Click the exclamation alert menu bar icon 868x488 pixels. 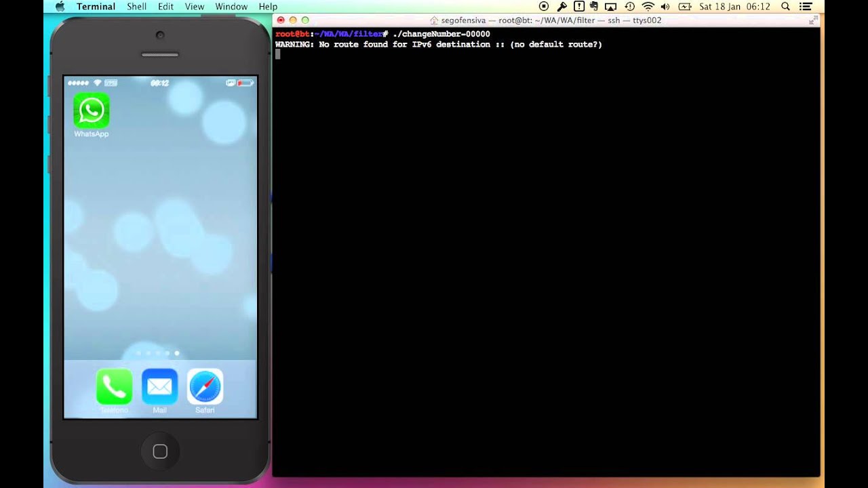[x=578, y=7]
